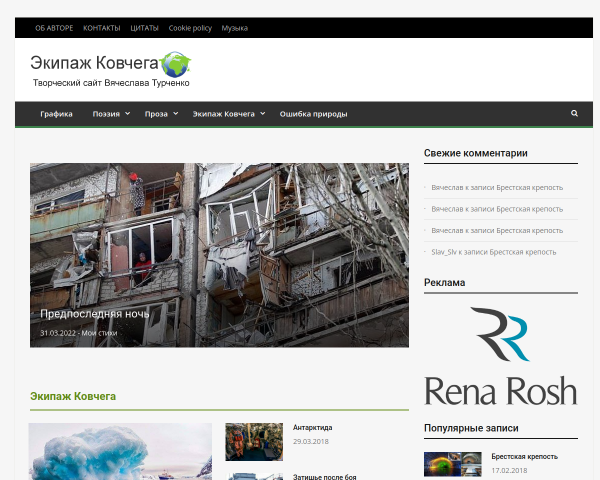The height and width of the screenshot is (480, 600).
Task: Open the popular Брестская крепость post title
Action: [x=525, y=456]
